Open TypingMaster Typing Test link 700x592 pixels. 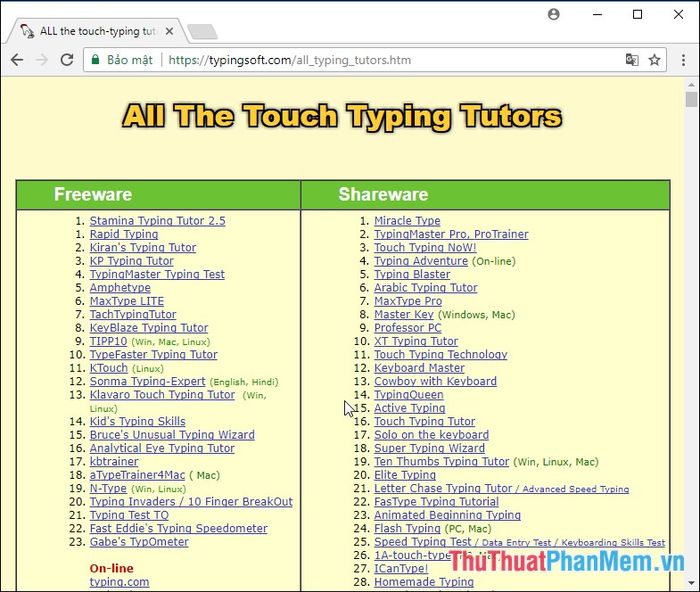pyautogui.click(x=157, y=274)
